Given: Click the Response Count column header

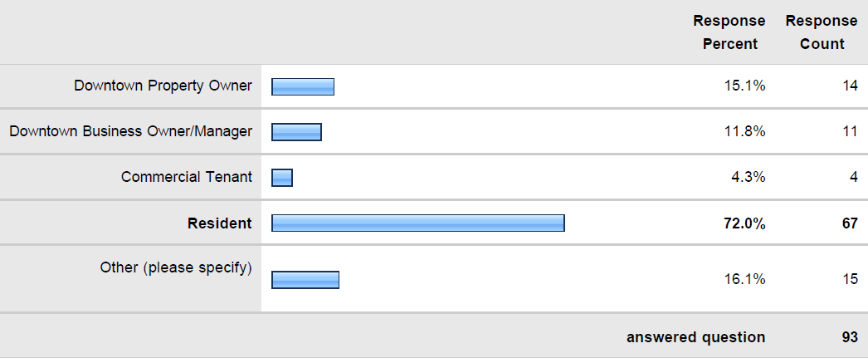Looking at the screenshot, I should [x=822, y=32].
